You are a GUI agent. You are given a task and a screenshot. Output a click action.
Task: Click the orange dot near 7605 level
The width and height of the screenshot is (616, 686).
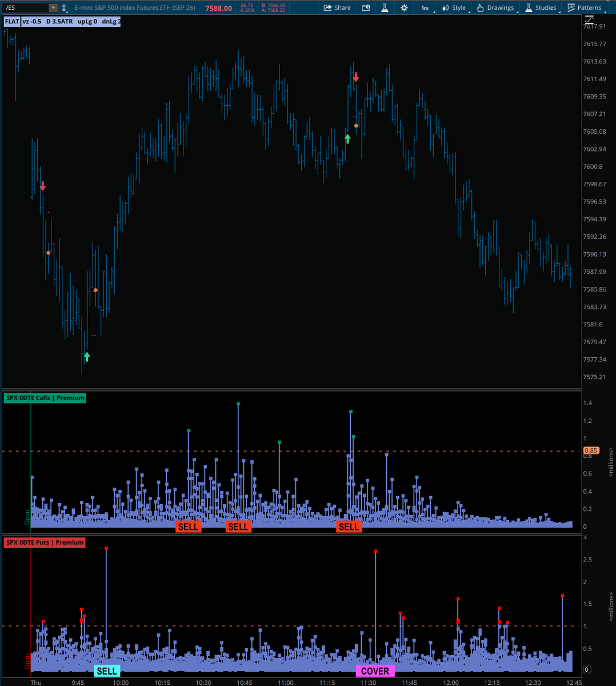[356, 126]
